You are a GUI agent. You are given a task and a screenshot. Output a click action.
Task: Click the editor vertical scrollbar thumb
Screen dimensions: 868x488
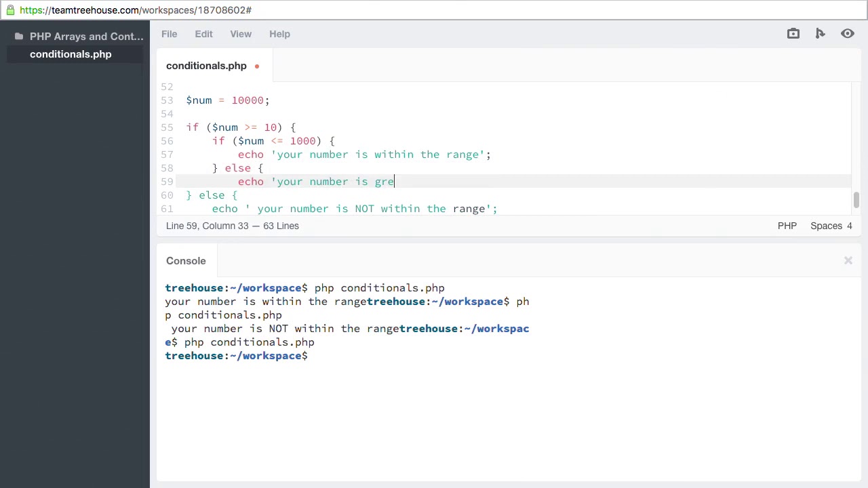(x=856, y=200)
